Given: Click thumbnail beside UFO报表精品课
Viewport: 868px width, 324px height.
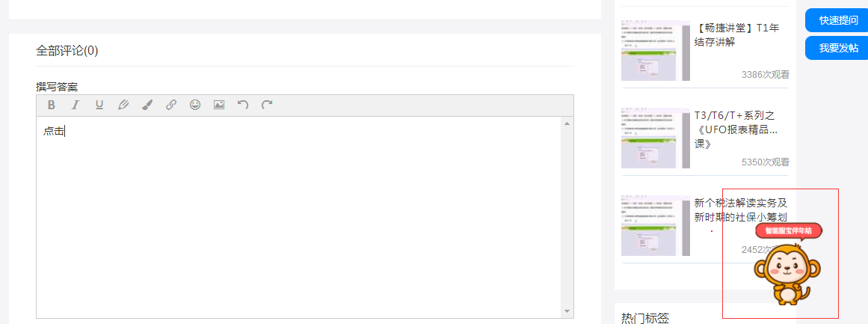Looking at the screenshot, I should click(x=656, y=138).
